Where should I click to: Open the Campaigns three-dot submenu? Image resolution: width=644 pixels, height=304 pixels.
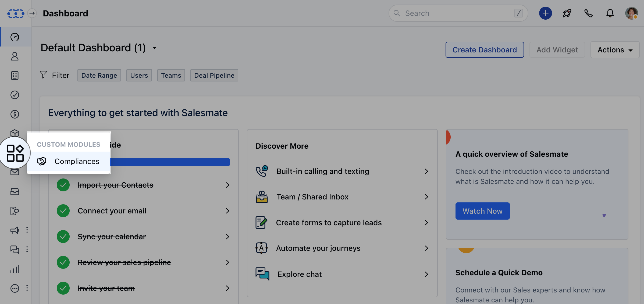pos(27,230)
